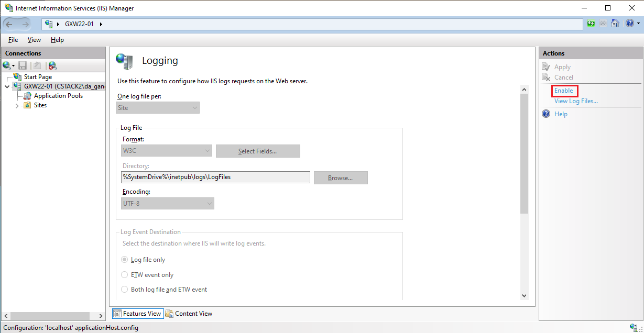Click the Apply icon in Actions pane

pos(546,67)
